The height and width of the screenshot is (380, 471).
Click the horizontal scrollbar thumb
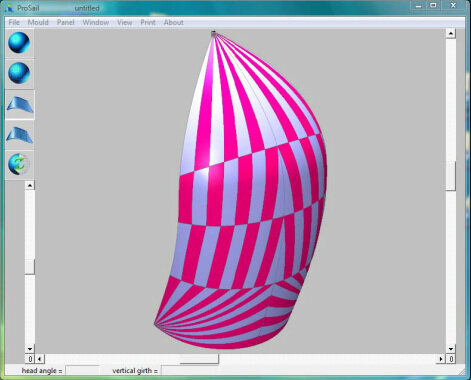[x=199, y=359]
